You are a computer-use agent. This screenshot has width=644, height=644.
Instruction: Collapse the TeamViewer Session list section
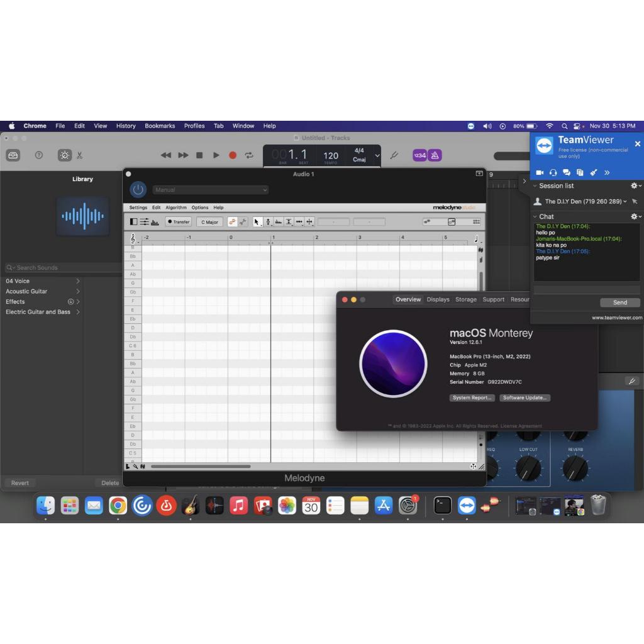[535, 186]
